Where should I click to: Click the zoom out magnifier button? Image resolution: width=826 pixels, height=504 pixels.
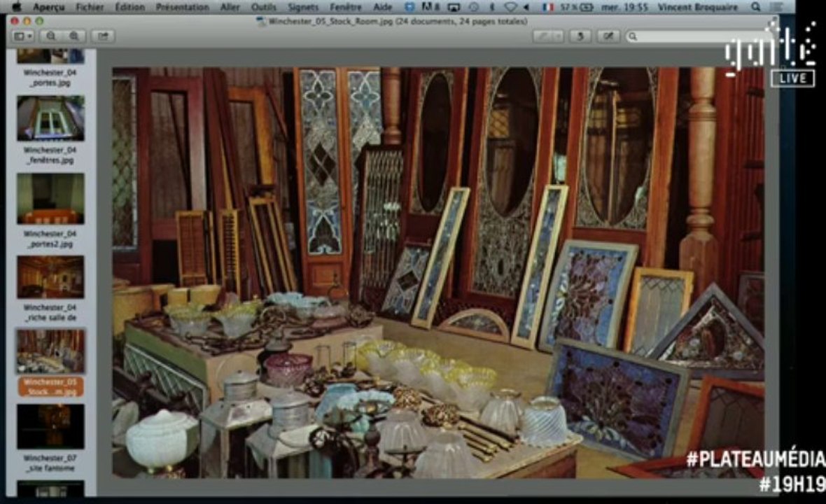coord(51,36)
